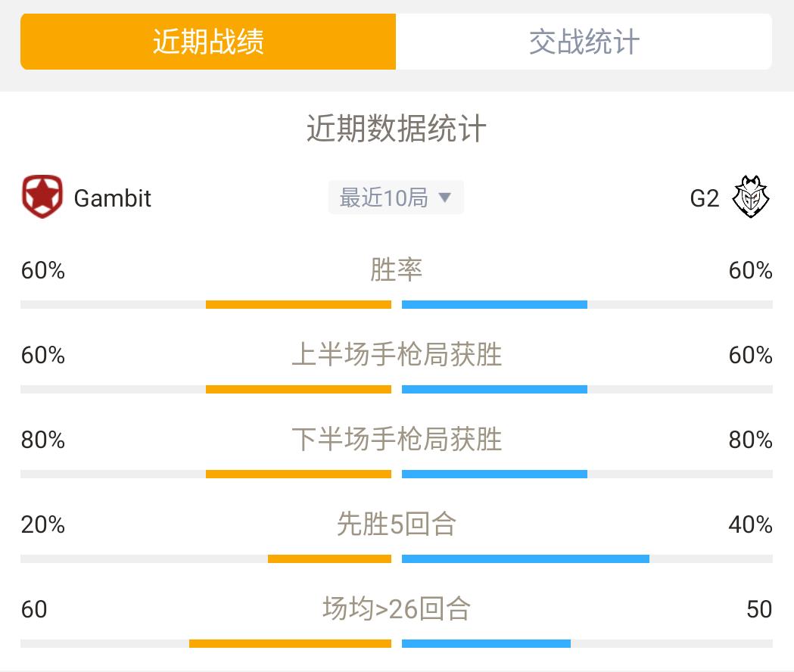
Task: Click the 下半场手枪局获胜 label
Action: point(397,439)
